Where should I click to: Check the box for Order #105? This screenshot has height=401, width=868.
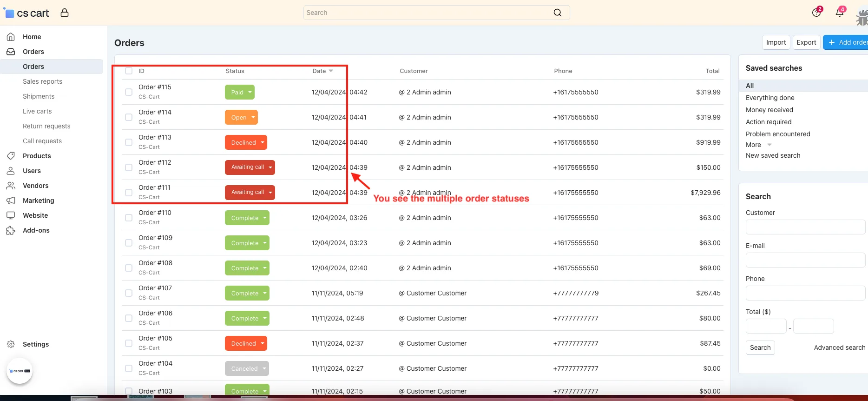pos(129,343)
